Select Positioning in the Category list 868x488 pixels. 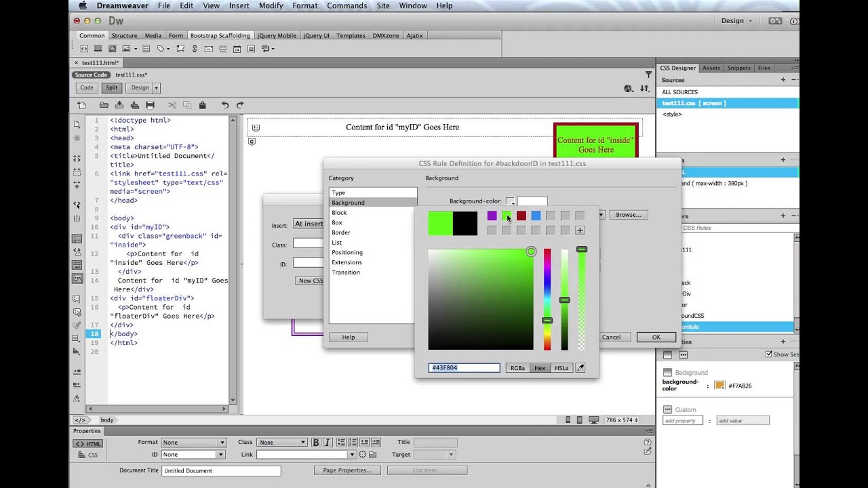347,252
